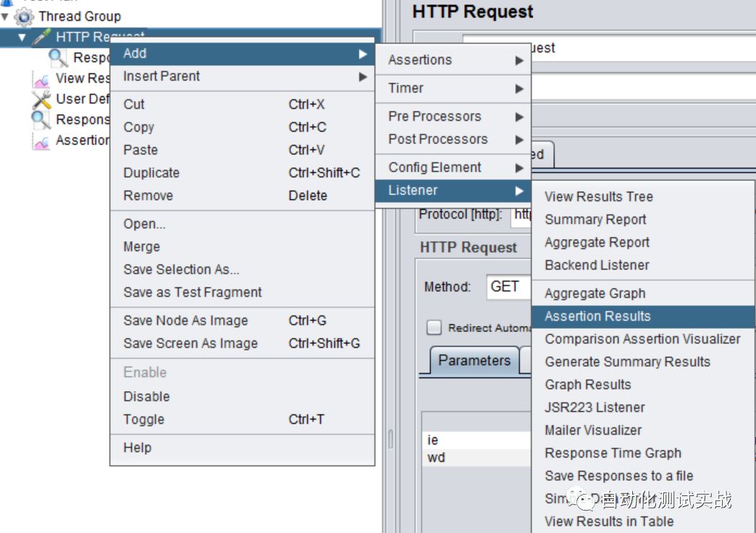Screen dimensions: 756x533
Task: Choose Toggle in the context menu
Action: (242, 419)
